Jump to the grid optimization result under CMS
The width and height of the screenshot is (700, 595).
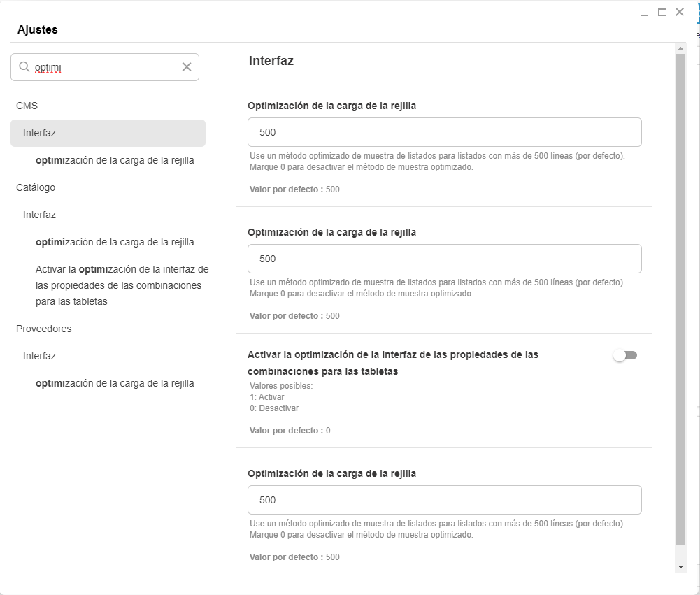click(x=115, y=160)
